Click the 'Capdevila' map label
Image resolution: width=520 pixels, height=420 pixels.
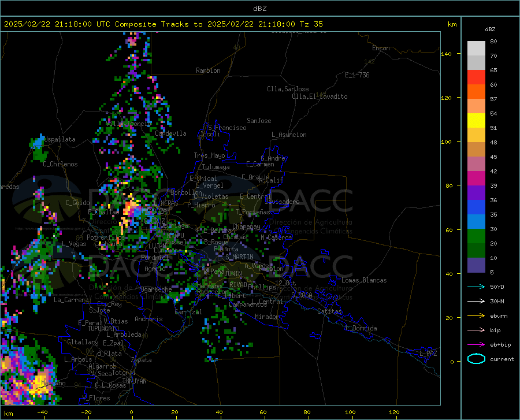[170, 133]
